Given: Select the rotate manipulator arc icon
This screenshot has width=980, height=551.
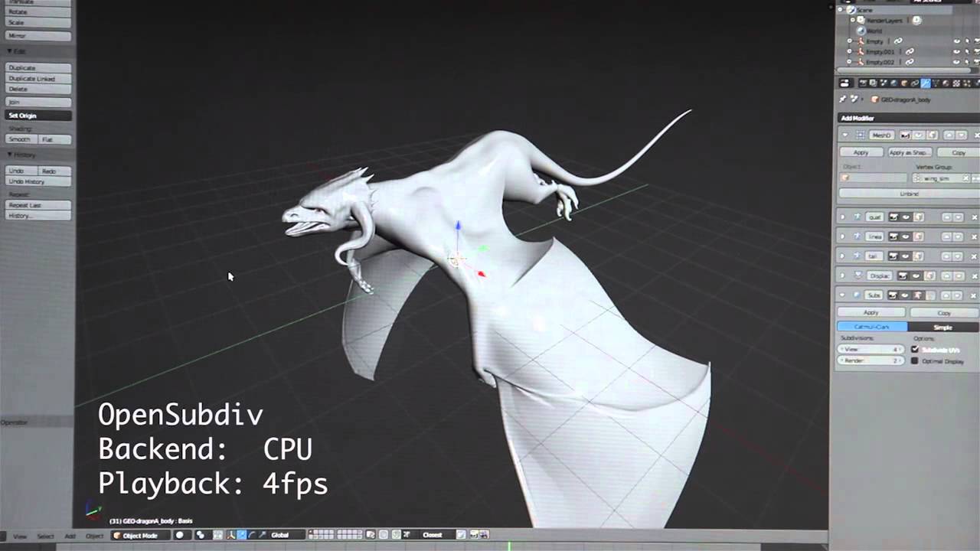Looking at the screenshot, I should pyautogui.click(x=252, y=535).
